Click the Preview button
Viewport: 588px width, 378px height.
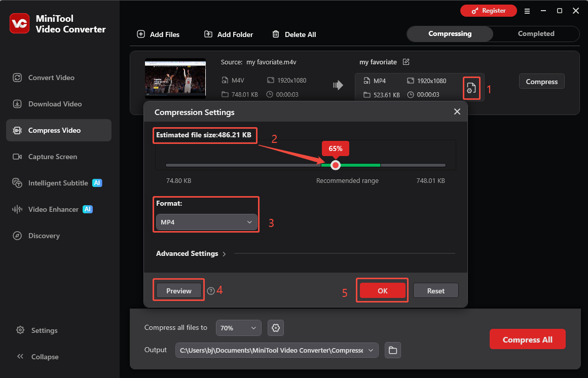point(179,291)
